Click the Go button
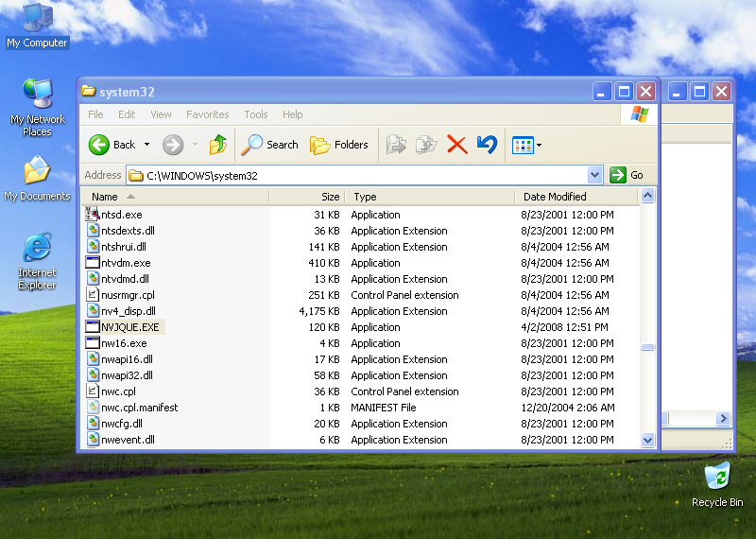Image resolution: width=756 pixels, height=539 pixels. coord(627,175)
